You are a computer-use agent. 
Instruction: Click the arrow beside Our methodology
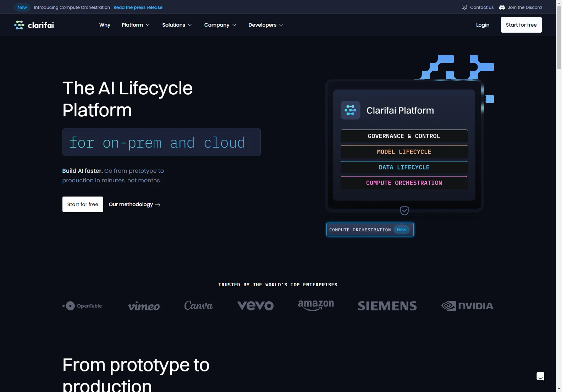[158, 205]
